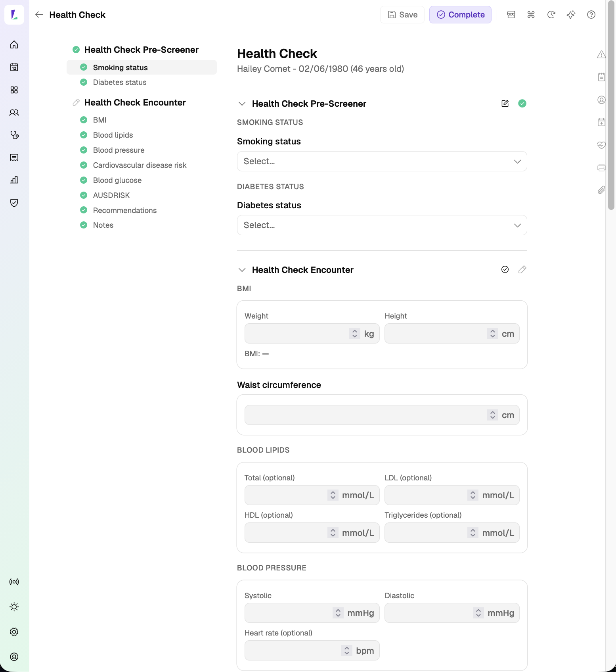Open the calendar icon in left sidebar
The height and width of the screenshot is (672, 616).
click(x=14, y=67)
